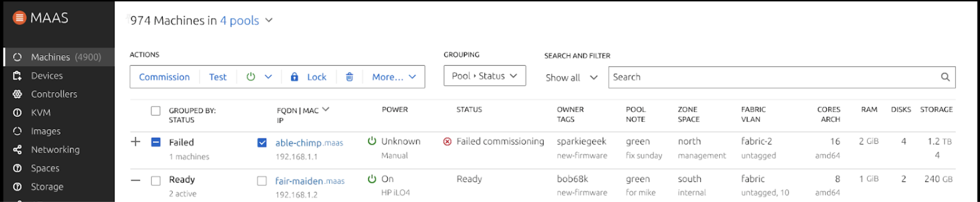Click the Failed commissioning error icon

point(447,142)
